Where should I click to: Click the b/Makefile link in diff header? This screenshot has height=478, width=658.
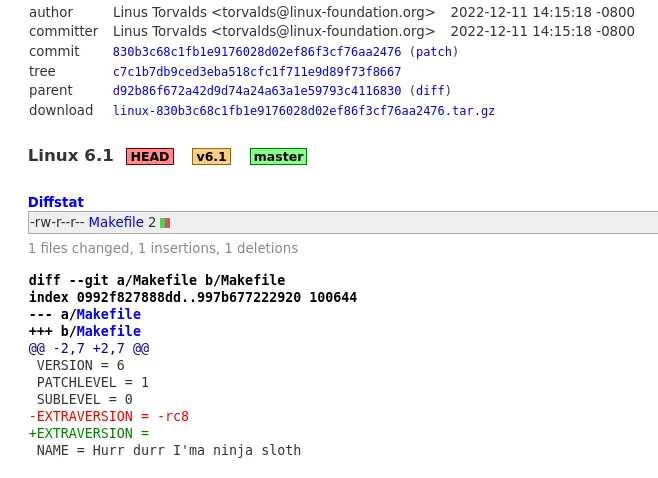point(109,331)
